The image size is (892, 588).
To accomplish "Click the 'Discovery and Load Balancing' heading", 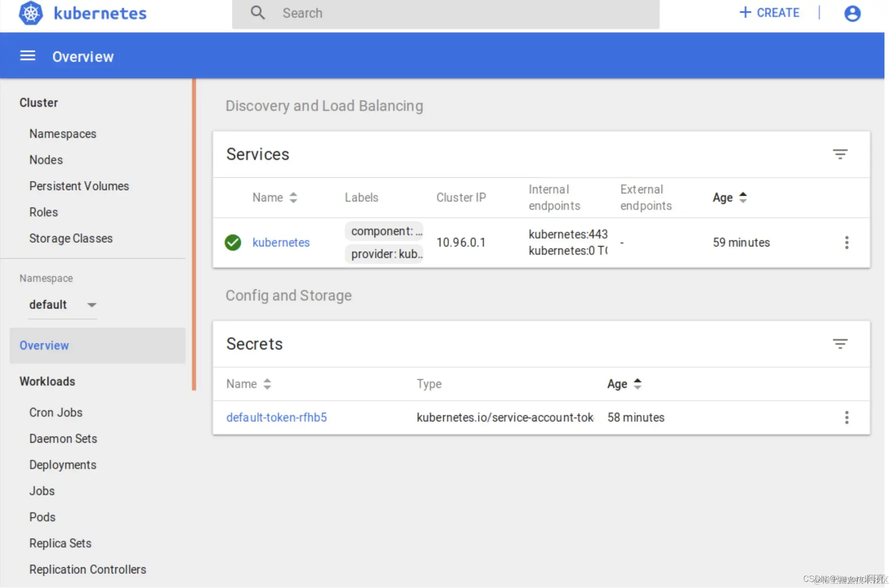I will click(324, 106).
